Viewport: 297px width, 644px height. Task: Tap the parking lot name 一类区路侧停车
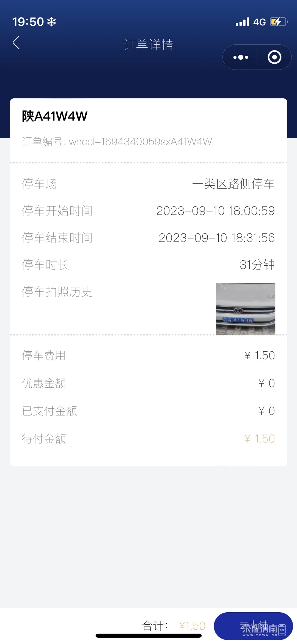[233, 184]
